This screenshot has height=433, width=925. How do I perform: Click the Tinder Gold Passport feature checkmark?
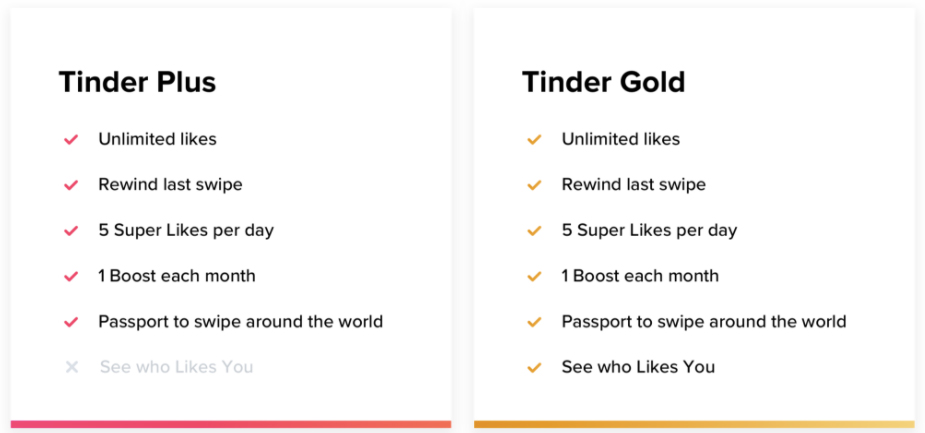(534, 322)
